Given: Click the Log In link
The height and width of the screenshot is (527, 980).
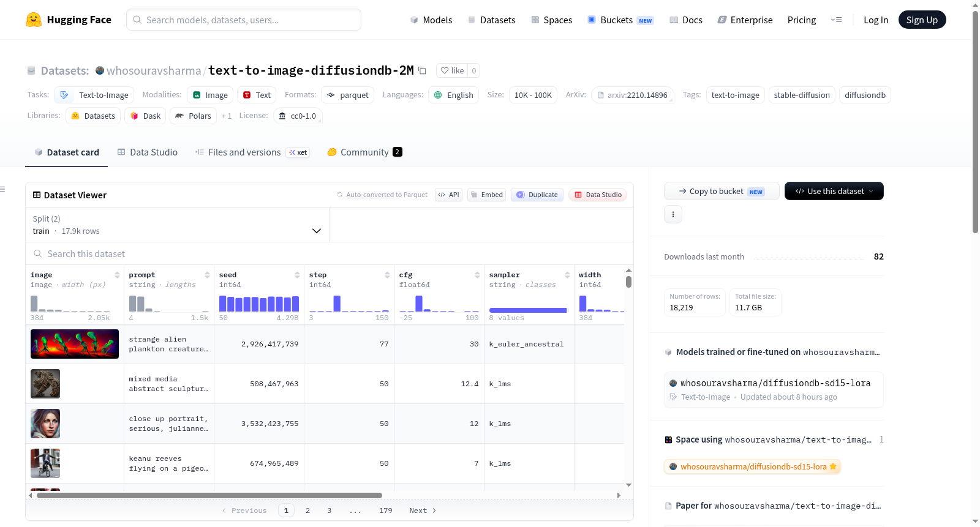Looking at the screenshot, I should click(876, 20).
